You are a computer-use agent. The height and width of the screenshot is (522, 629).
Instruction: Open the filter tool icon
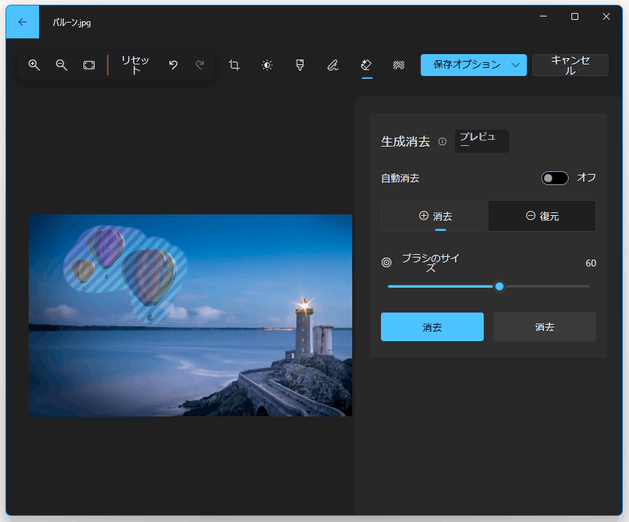pyautogui.click(x=300, y=65)
